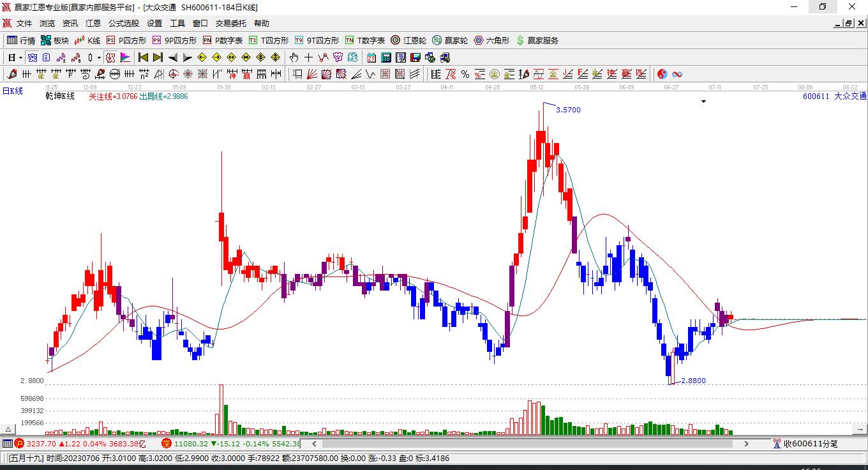Screen dimensions: 868x470
Task: Open the calculator icon
Action: 386,57
